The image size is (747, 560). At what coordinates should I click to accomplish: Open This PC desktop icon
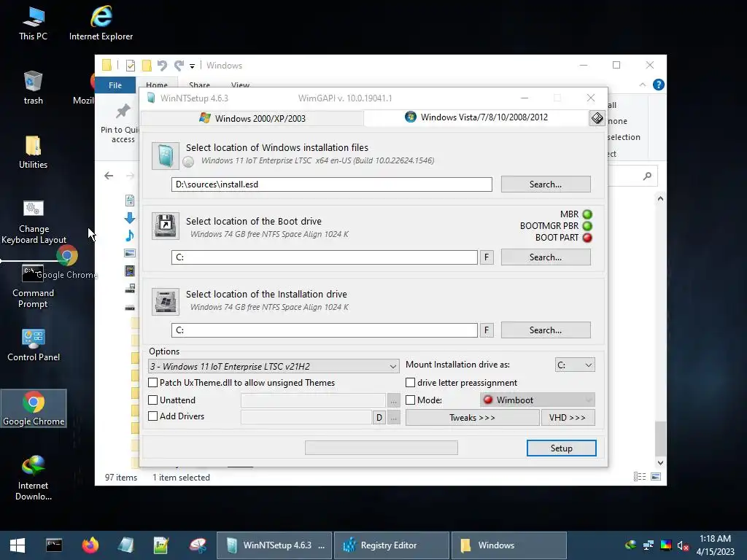pyautogui.click(x=33, y=24)
